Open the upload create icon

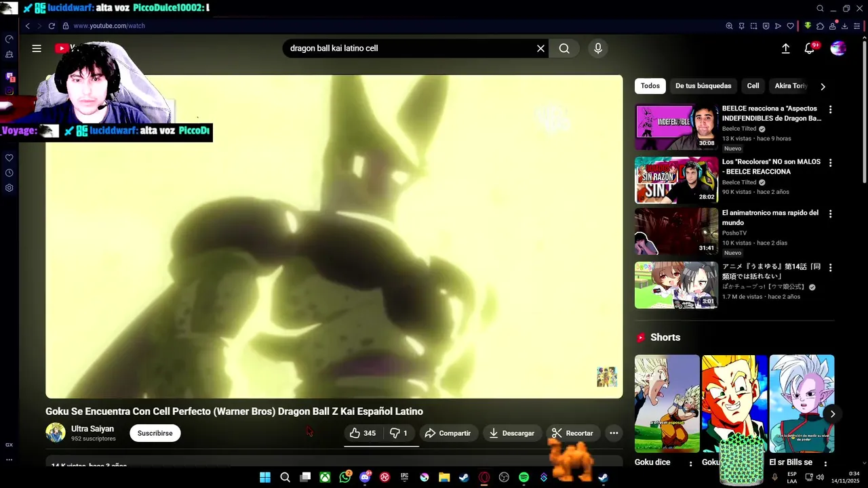[x=785, y=48]
